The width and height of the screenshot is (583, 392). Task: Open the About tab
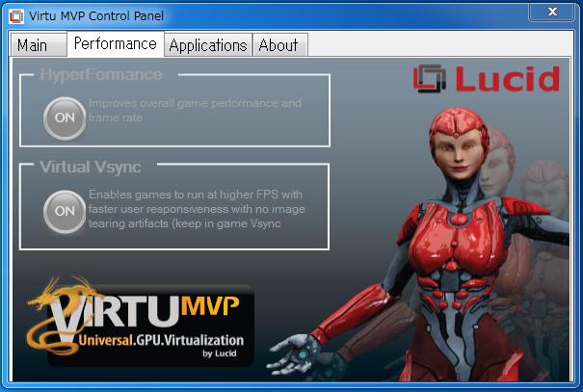point(279,45)
